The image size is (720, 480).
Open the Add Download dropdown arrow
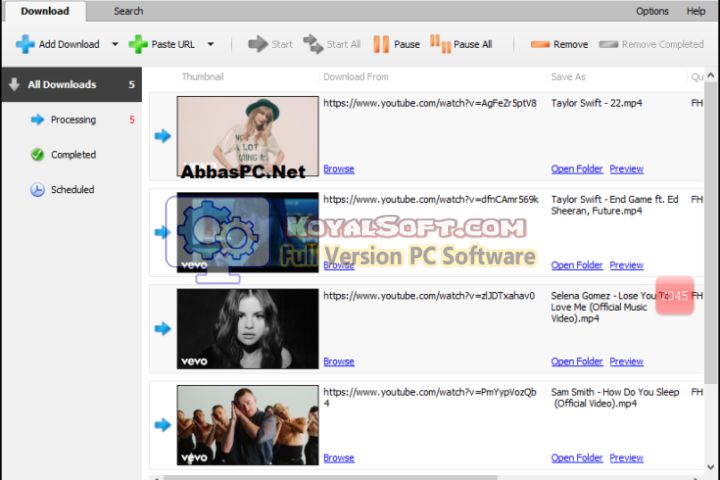pyautogui.click(x=115, y=45)
